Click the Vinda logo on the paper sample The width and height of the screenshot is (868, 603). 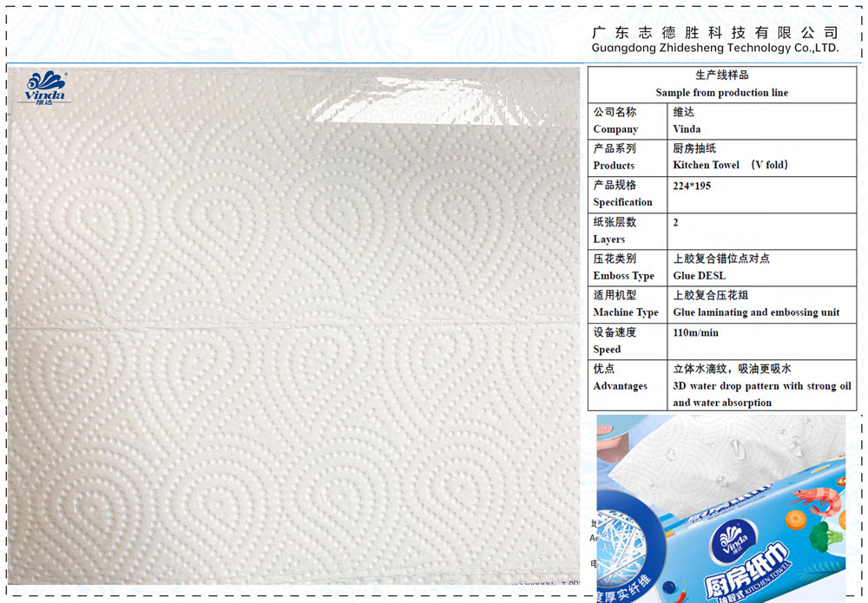pos(45,88)
